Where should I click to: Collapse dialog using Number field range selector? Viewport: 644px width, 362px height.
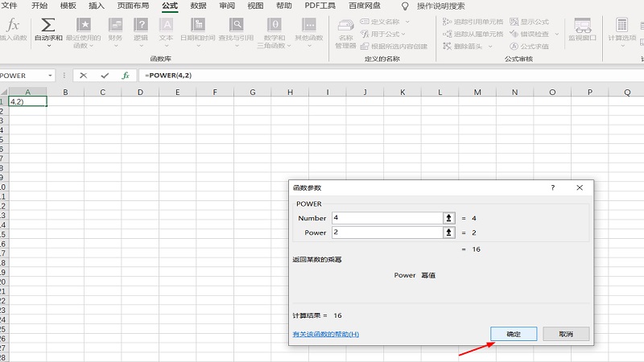(x=448, y=218)
